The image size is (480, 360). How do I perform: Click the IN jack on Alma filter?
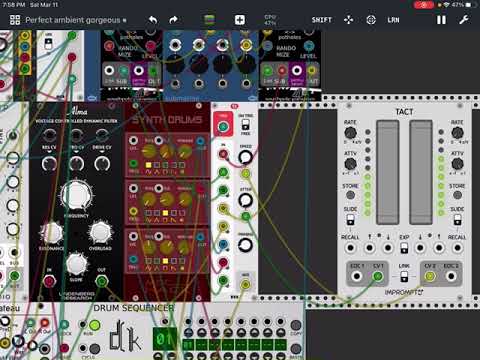pyautogui.click(x=49, y=281)
